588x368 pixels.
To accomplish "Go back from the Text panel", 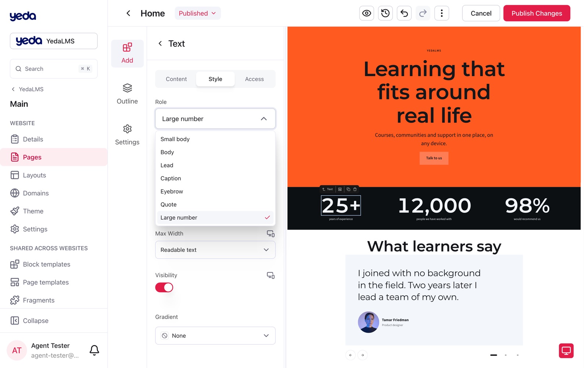I will [x=160, y=43].
